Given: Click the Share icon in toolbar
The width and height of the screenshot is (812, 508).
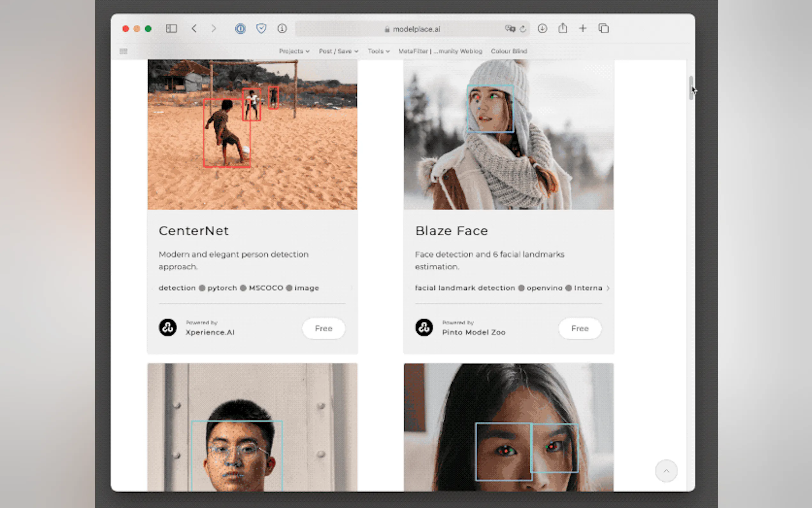Looking at the screenshot, I should (563, 28).
